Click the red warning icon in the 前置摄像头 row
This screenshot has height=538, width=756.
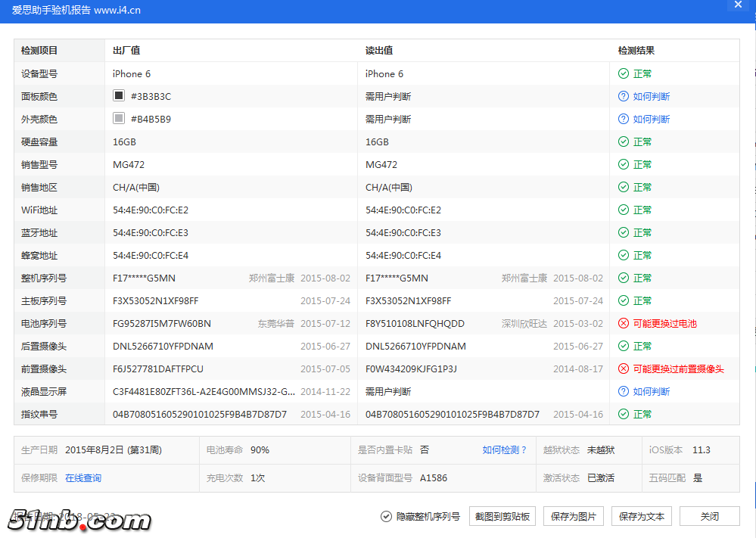[x=624, y=369]
